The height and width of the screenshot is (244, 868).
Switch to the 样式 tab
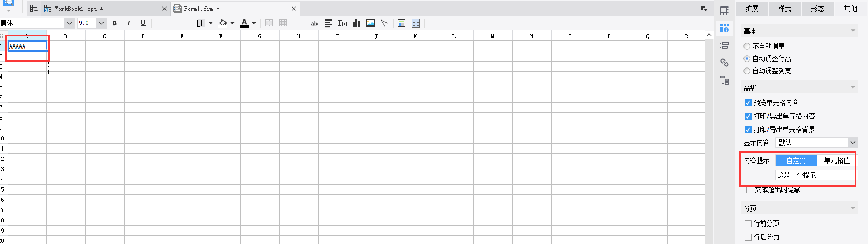tap(784, 9)
